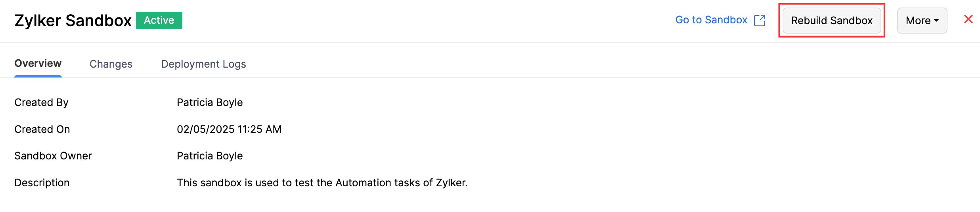Click the Created On field label
The width and height of the screenshot is (980, 212).
coord(42,129)
